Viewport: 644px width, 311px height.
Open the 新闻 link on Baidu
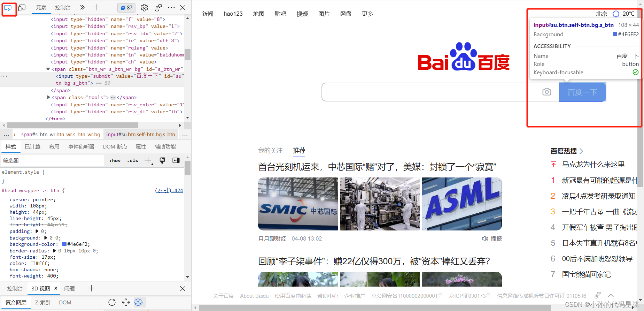[208, 14]
